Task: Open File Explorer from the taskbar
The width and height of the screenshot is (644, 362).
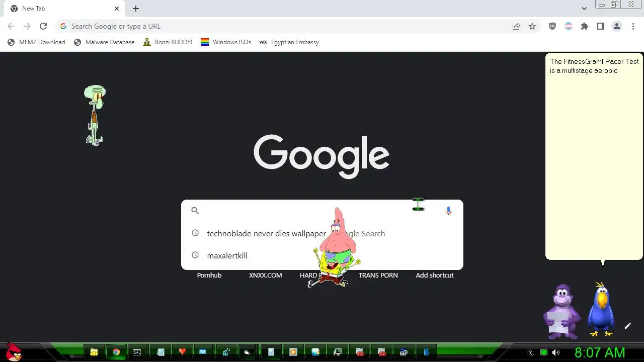Action: (x=94, y=352)
